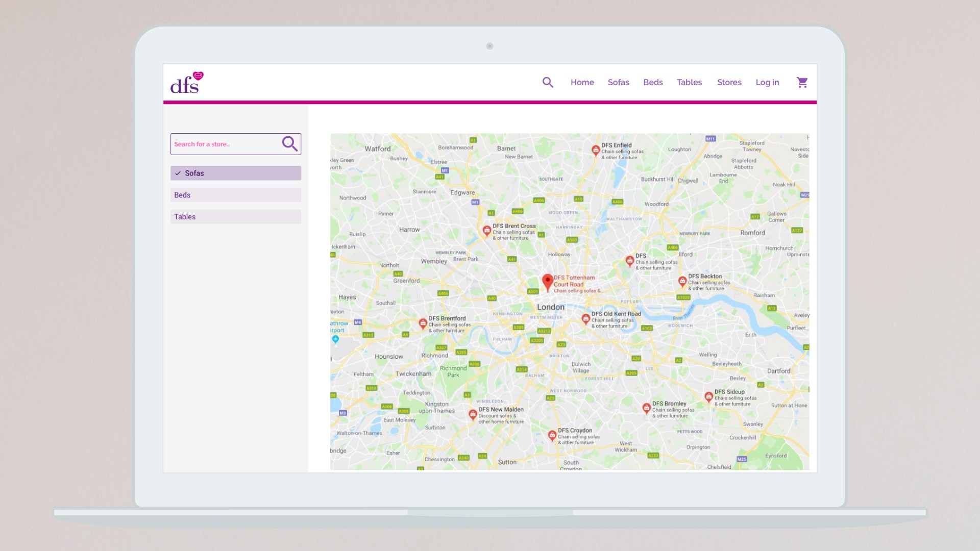Click the DFS Beckton map marker

tap(682, 281)
